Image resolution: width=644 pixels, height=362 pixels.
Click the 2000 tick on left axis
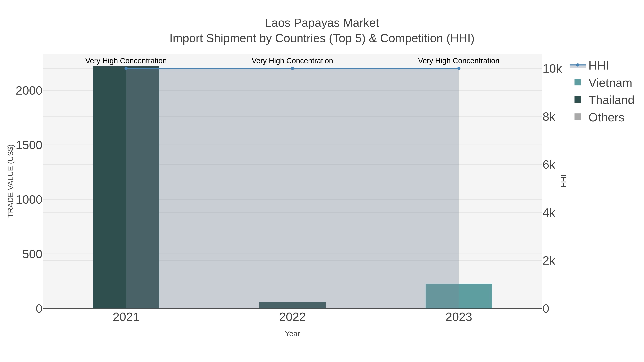point(29,91)
